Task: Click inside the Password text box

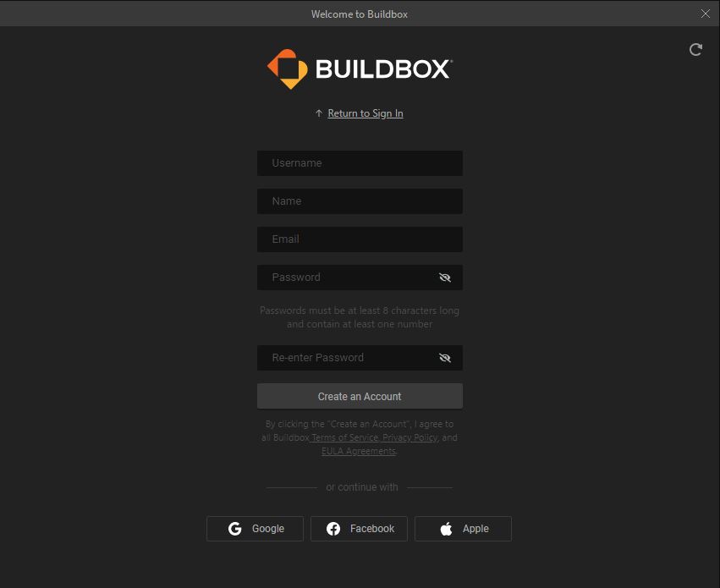Action: point(347,278)
